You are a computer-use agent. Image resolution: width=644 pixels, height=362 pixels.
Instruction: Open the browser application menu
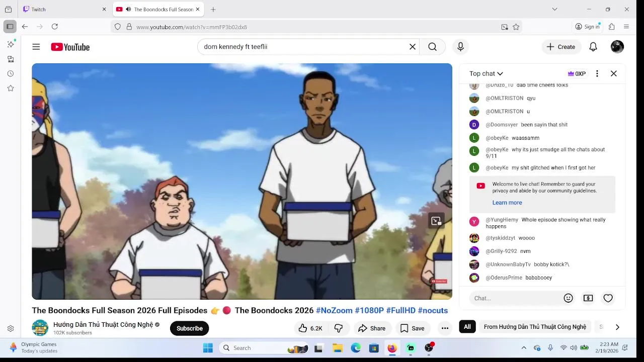click(x=626, y=27)
